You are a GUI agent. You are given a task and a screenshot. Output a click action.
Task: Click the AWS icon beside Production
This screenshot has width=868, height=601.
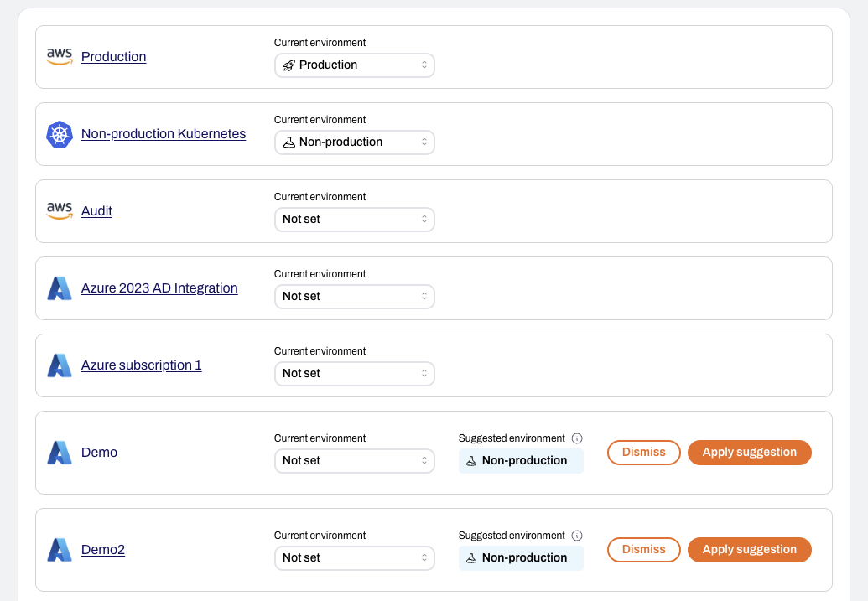[59, 56]
